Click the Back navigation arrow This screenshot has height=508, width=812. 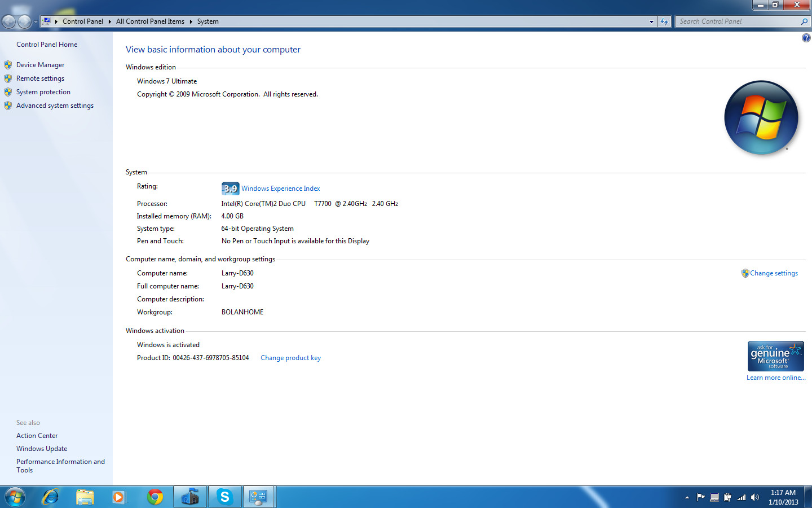[x=8, y=21]
